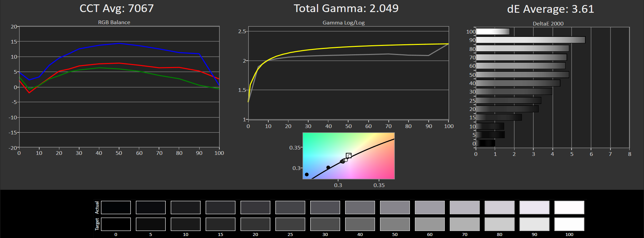Choose the Target swatch for level 80
Image resolution: width=644 pixels, height=238 pixels.
499,224
